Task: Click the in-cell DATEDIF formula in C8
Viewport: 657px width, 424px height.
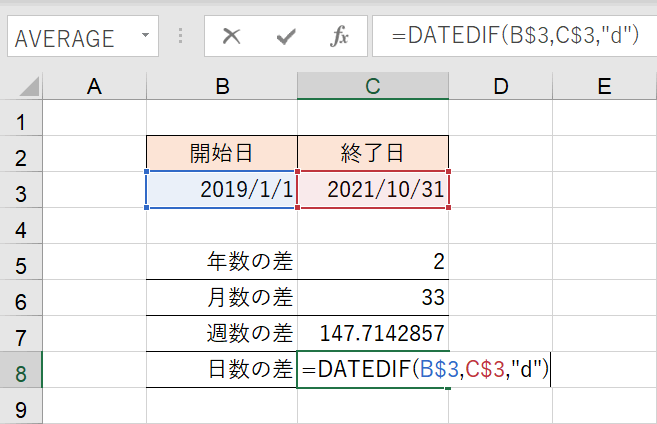Action: tap(424, 370)
